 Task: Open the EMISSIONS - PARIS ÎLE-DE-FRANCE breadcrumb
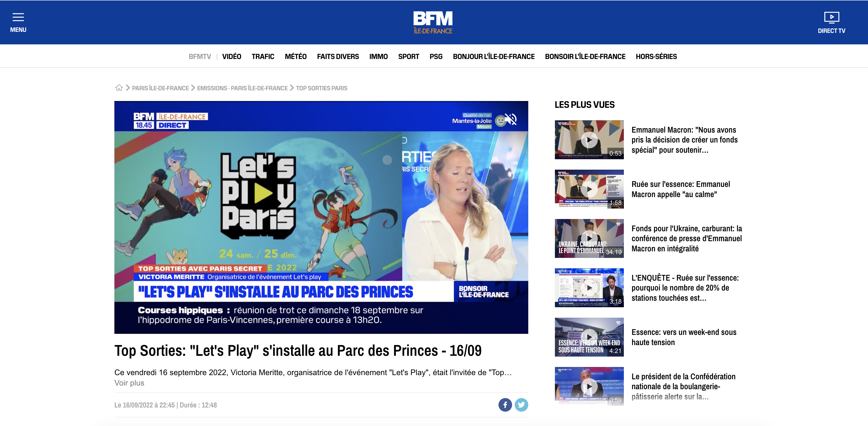242,88
